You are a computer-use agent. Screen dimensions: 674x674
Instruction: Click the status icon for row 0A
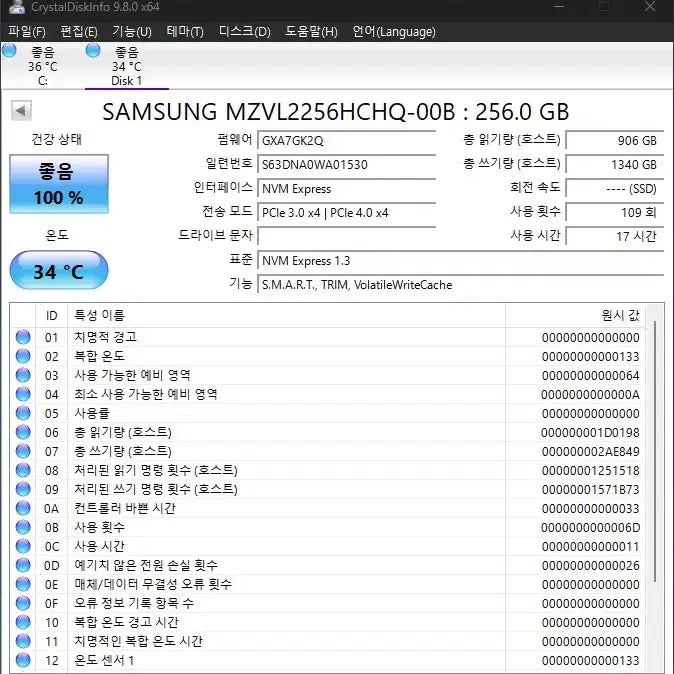23,508
